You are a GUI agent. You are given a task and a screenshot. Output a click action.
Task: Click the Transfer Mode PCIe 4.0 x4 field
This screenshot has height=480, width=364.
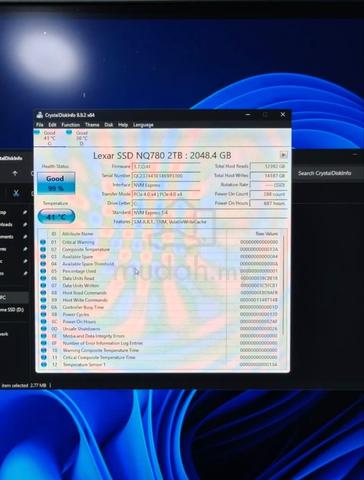166,194
